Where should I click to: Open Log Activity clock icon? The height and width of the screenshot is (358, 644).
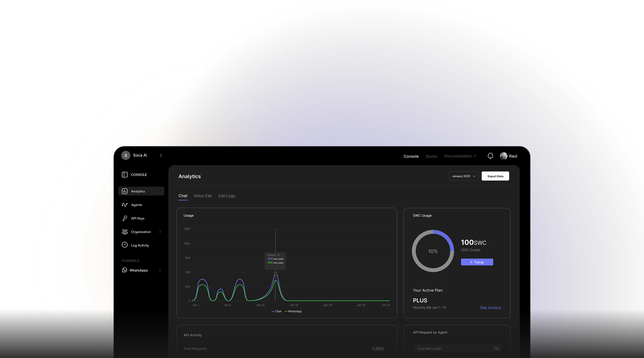[x=125, y=245]
